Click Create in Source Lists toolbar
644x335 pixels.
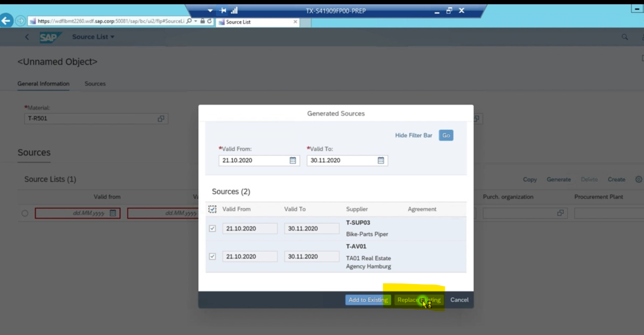616,180
